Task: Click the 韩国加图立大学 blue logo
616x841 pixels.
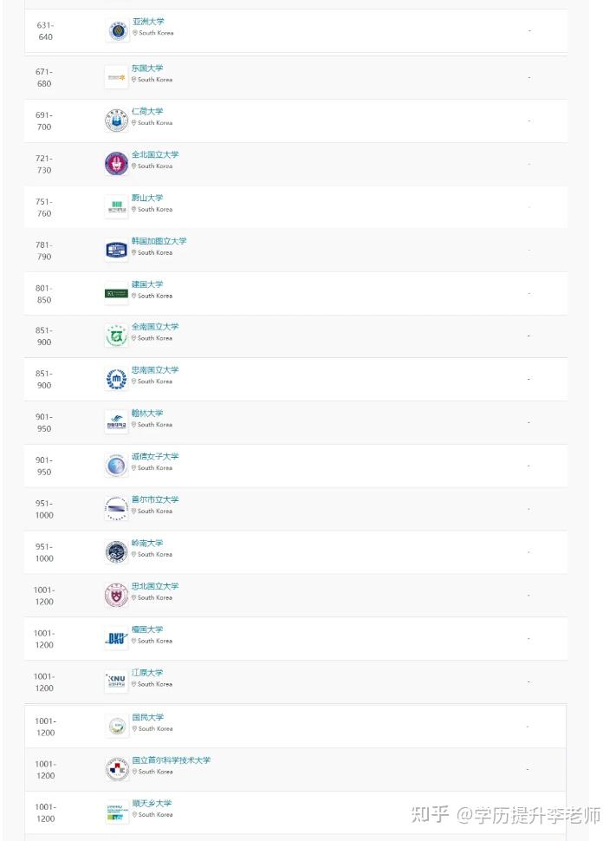Action: tap(116, 251)
